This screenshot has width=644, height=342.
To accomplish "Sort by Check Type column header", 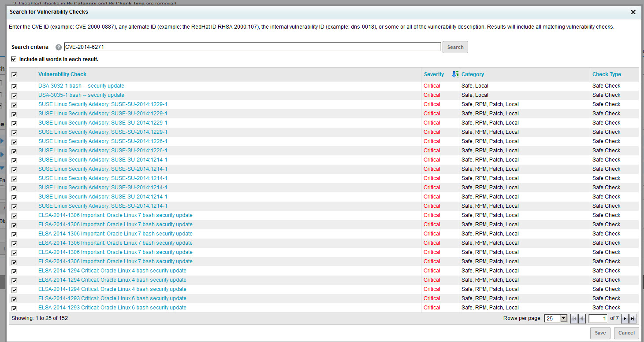I will (607, 74).
